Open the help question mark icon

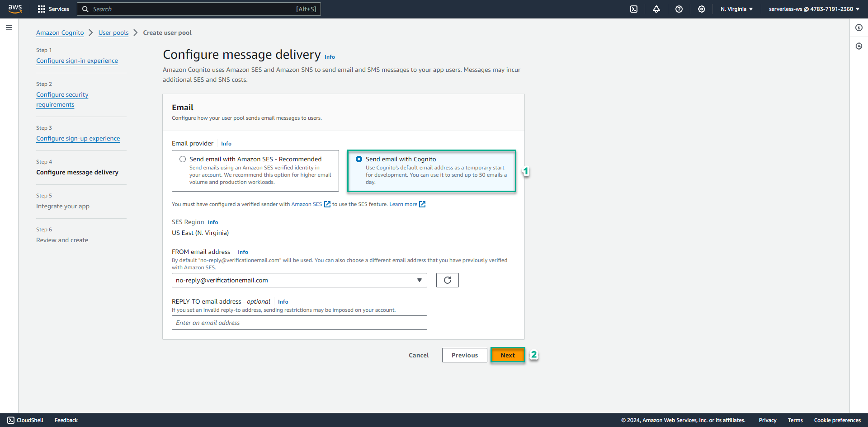pyautogui.click(x=679, y=9)
